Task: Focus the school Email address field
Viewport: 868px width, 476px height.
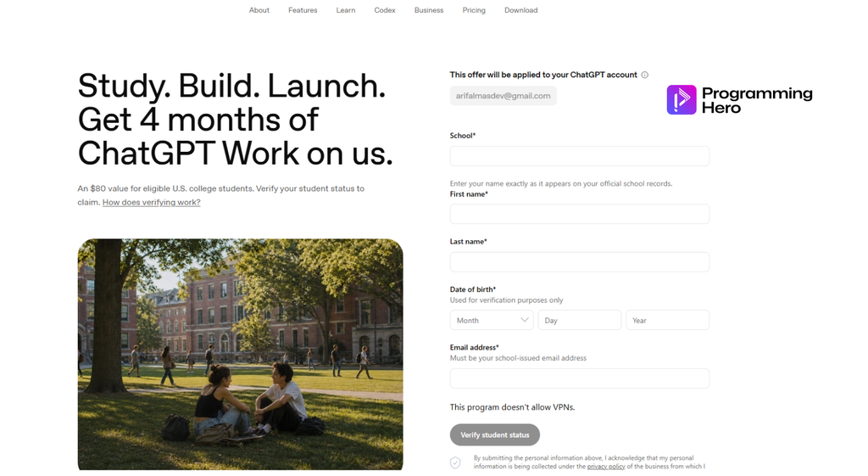Action: tap(580, 378)
